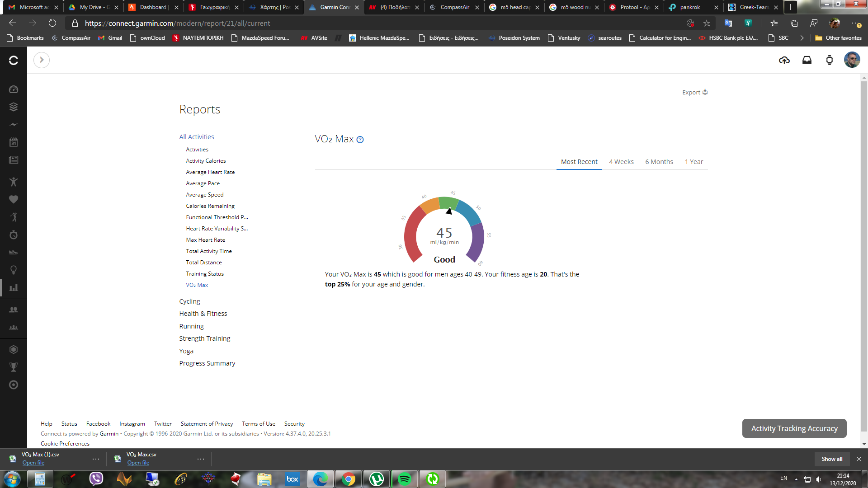Open the Average Pace report

click(x=203, y=183)
